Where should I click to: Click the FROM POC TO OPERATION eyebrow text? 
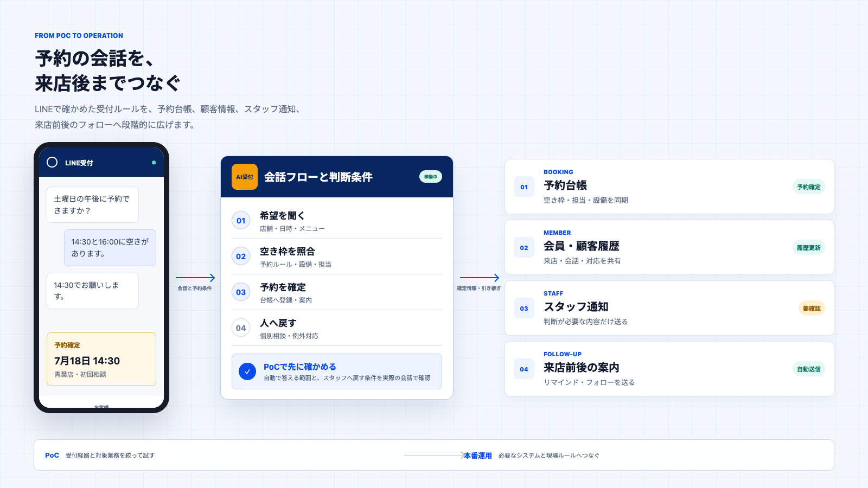pyautogui.click(x=79, y=36)
